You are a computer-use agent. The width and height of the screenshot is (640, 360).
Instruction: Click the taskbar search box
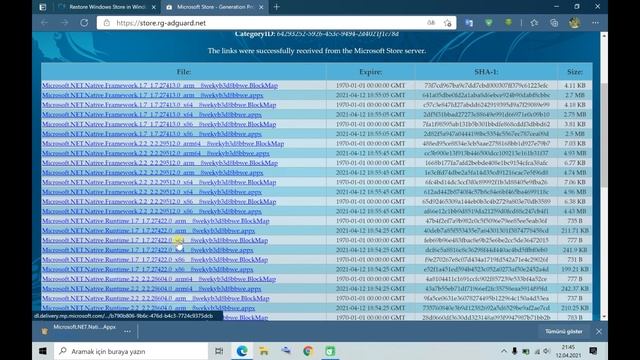[x=131, y=351]
